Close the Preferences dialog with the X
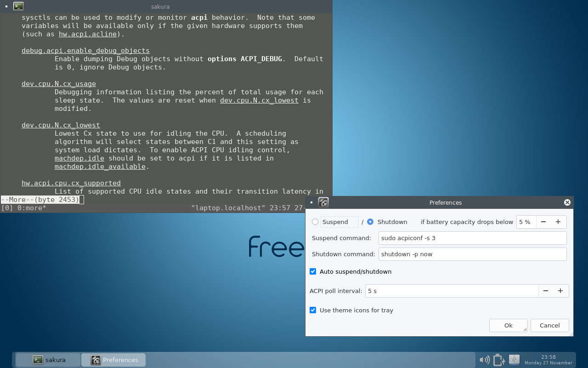This screenshot has width=588, height=368. tap(567, 202)
